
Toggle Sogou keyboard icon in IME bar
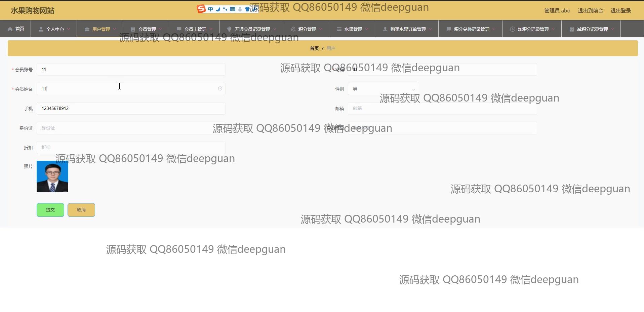coord(233,9)
